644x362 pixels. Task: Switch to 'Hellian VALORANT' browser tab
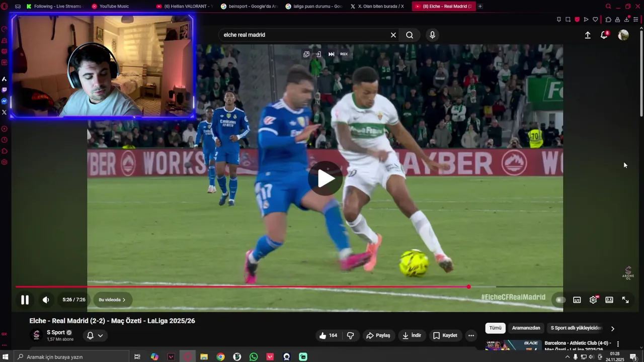click(x=185, y=6)
